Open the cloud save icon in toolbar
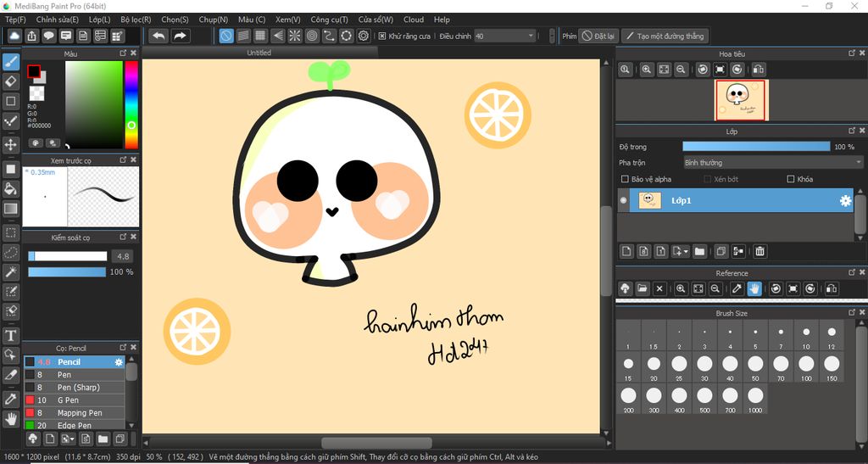The width and height of the screenshot is (868, 464). tap(14, 36)
